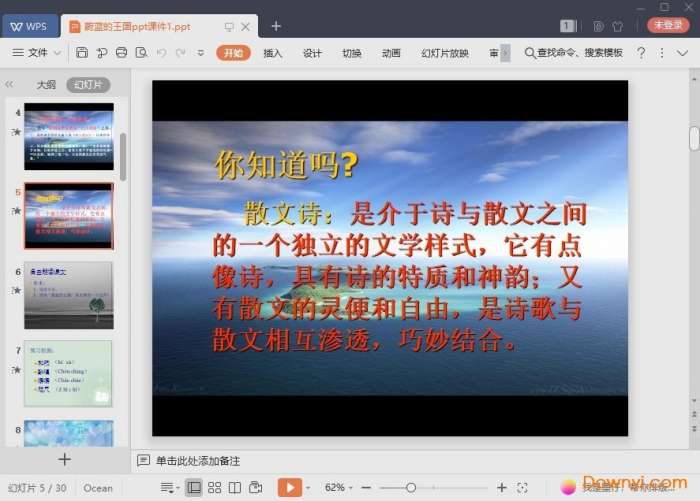Viewport: 700px width, 501px height.
Task: Open the 文件 menu
Action: coord(31,53)
